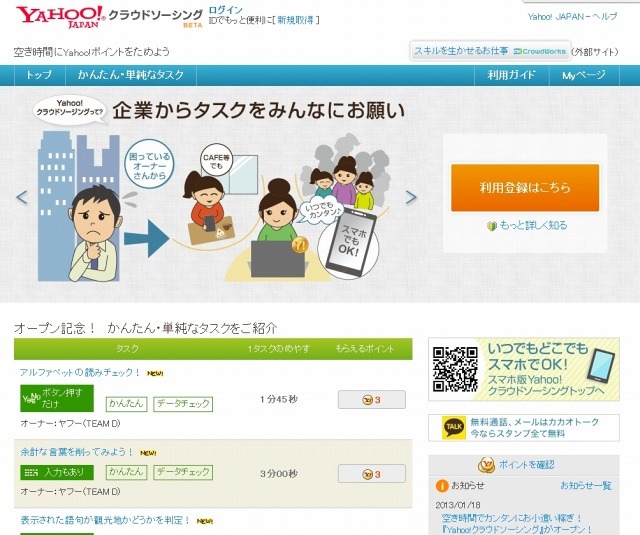Click the もらえるポイント column header
Viewport: 640px width, 535px height.
(364, 349)
